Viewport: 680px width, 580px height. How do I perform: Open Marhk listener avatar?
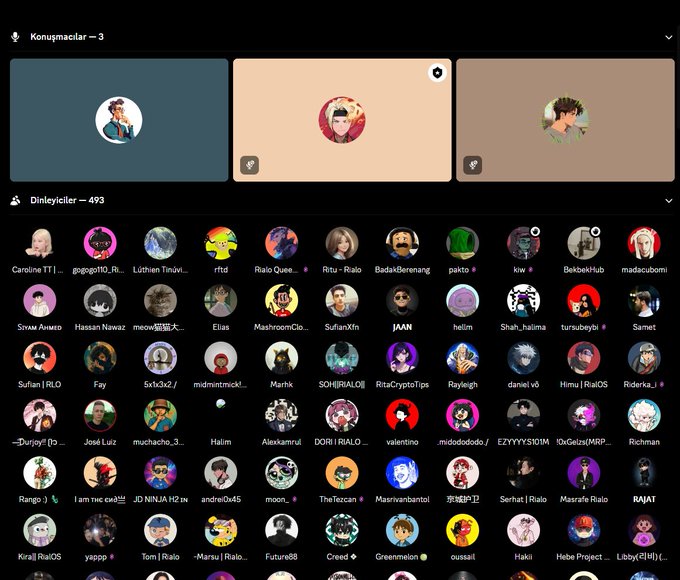coord(281,358)
